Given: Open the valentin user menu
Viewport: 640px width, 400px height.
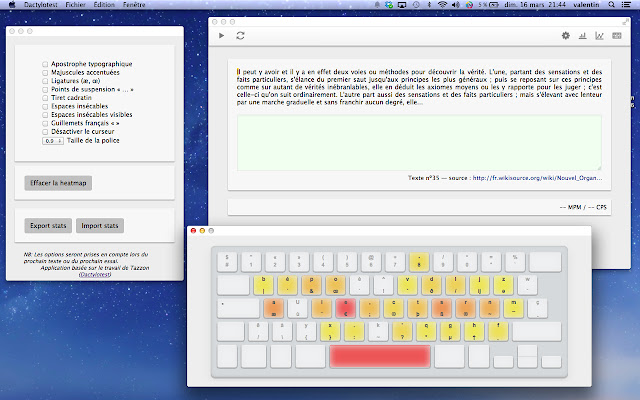Looking at the screenshot, I should click(x=586, y=4).
